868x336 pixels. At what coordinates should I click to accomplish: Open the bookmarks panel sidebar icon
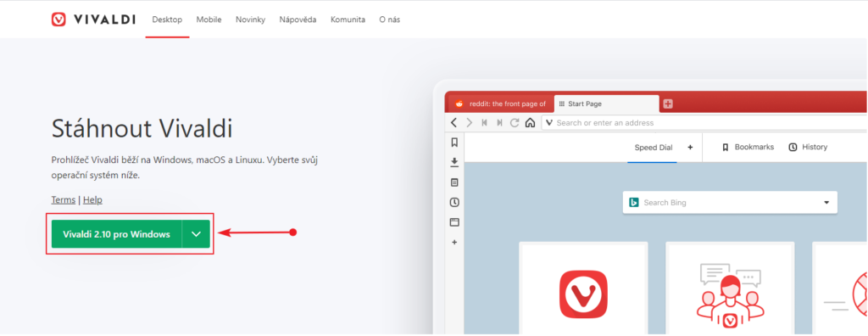[454, 143]
